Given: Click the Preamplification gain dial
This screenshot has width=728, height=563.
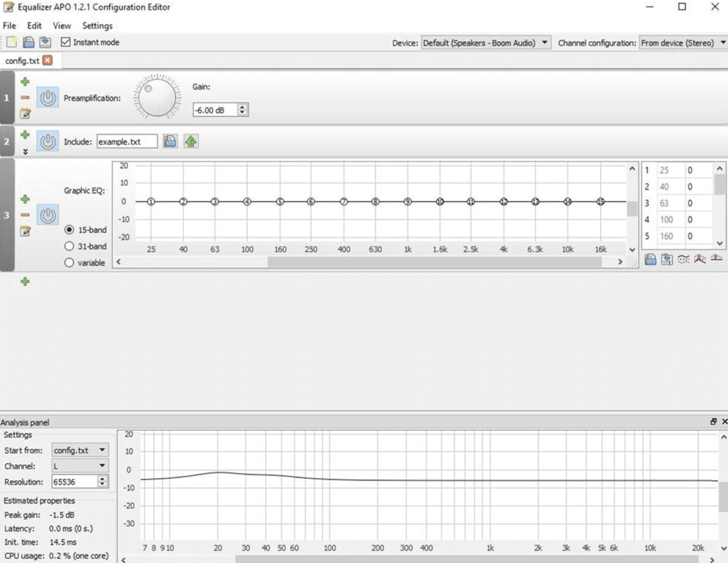Looking at the screenshot, I should point(157,97).
